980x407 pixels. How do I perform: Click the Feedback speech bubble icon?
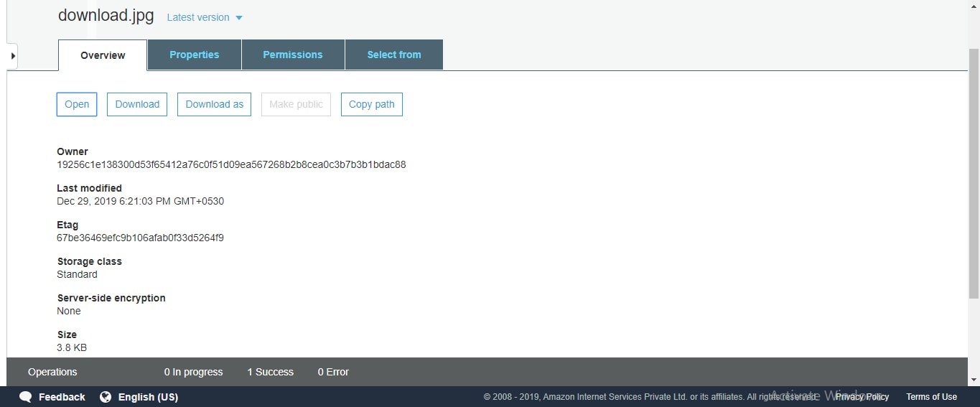pos(25,397)
